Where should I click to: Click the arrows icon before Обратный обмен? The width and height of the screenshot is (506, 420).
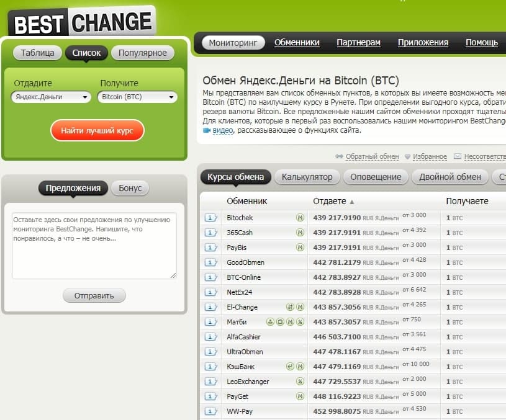point(339,157)
